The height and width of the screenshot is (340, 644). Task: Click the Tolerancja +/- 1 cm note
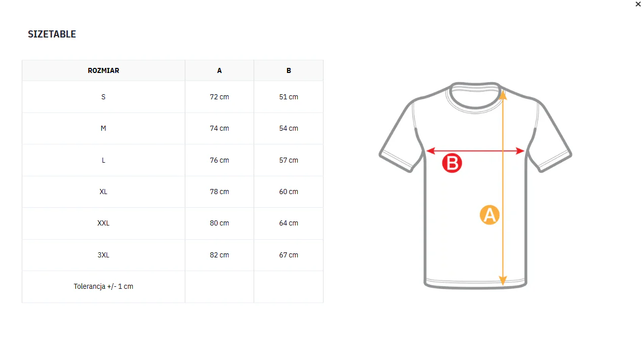click(103, 286)
